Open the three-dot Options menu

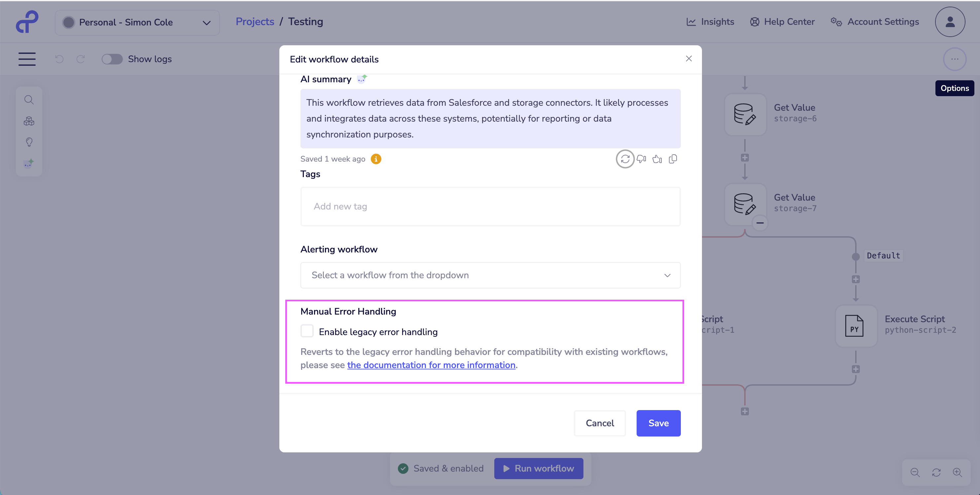pos(954,59)
